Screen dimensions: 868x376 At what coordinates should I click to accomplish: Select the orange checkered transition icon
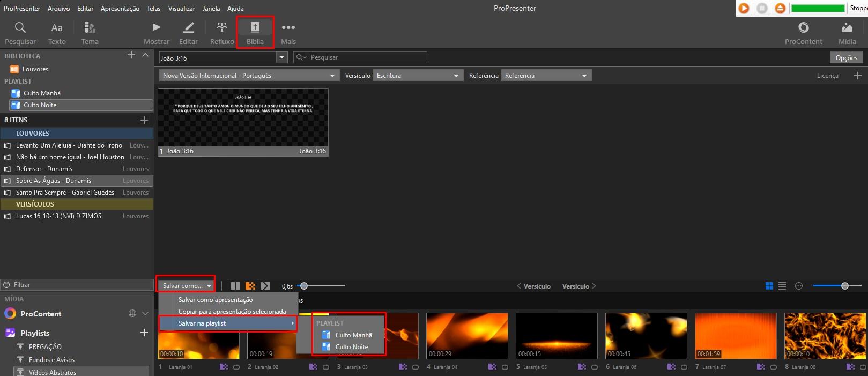click(x=250, y=286)
